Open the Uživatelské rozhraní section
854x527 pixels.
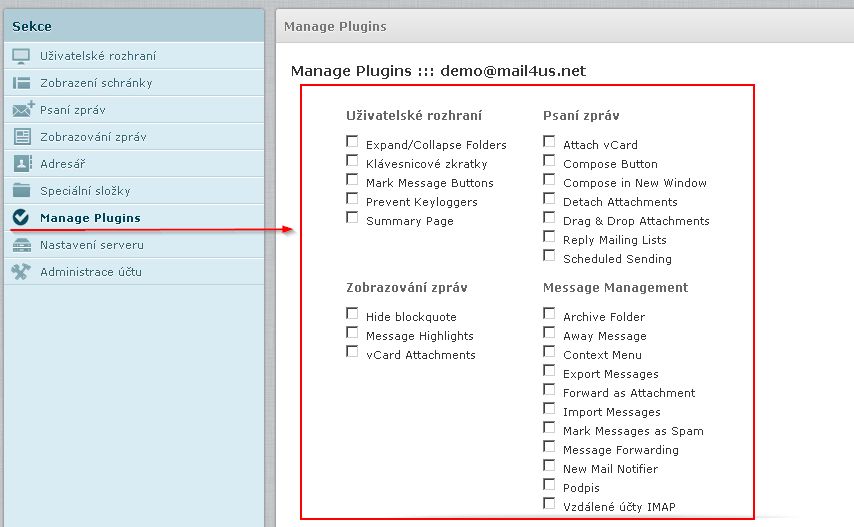[134, 56]
